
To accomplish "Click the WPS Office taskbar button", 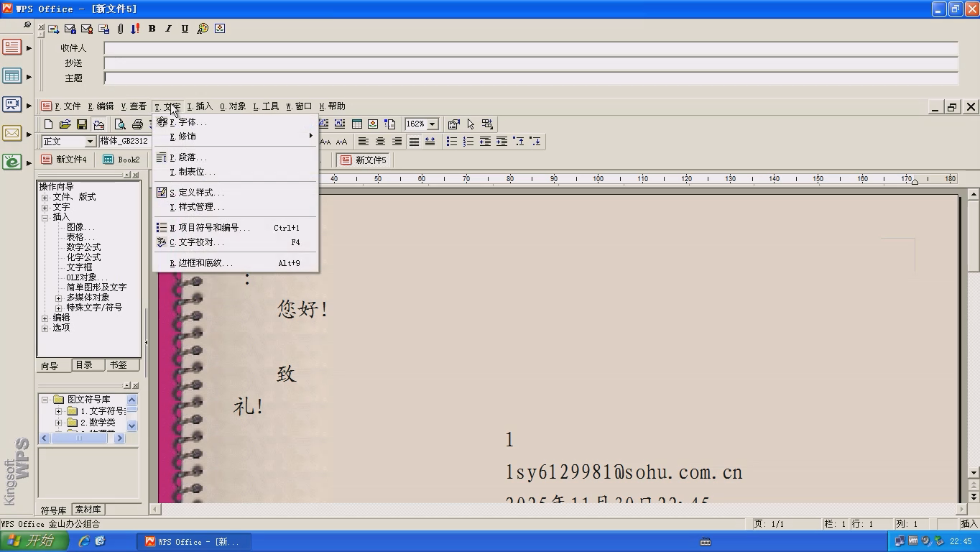I will pyautogui.click(x=195, y=542).
